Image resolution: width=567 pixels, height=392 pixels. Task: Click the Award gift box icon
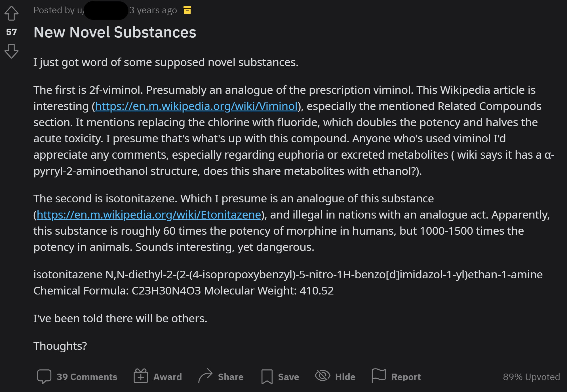[140, 376]
